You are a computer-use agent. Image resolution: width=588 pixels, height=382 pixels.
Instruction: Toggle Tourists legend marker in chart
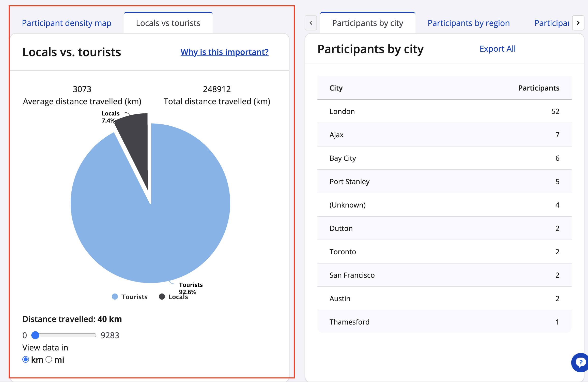click(115, 297)
